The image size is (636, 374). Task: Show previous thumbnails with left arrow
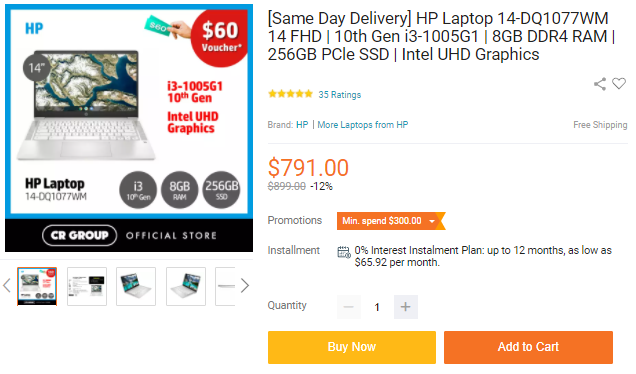pyautogui.click(x=6, y=286)
